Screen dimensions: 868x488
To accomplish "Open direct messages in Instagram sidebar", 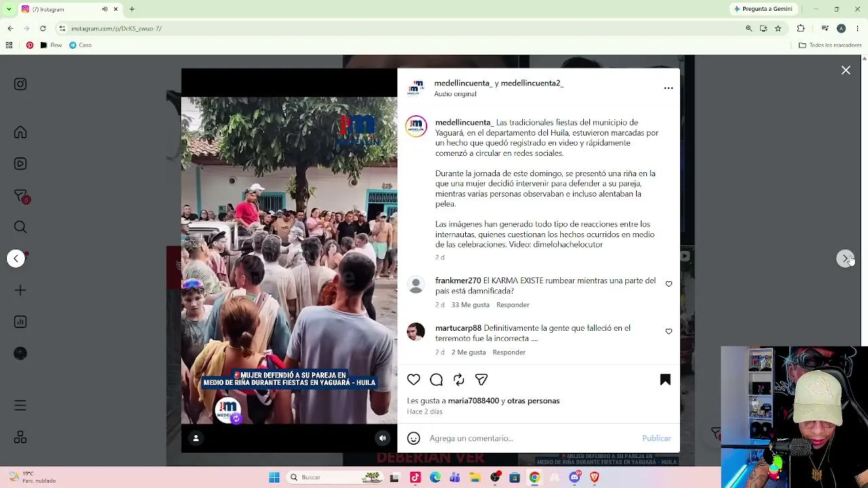I will 20,196.
